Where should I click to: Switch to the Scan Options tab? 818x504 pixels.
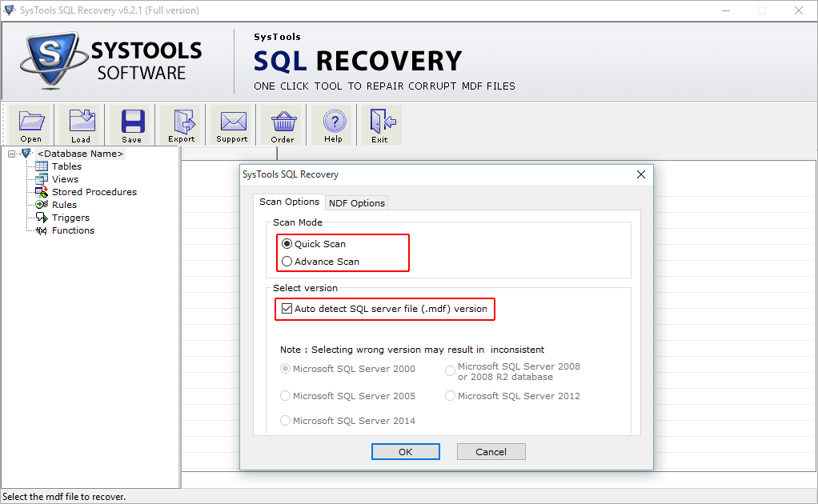click(x=289, y=202)
